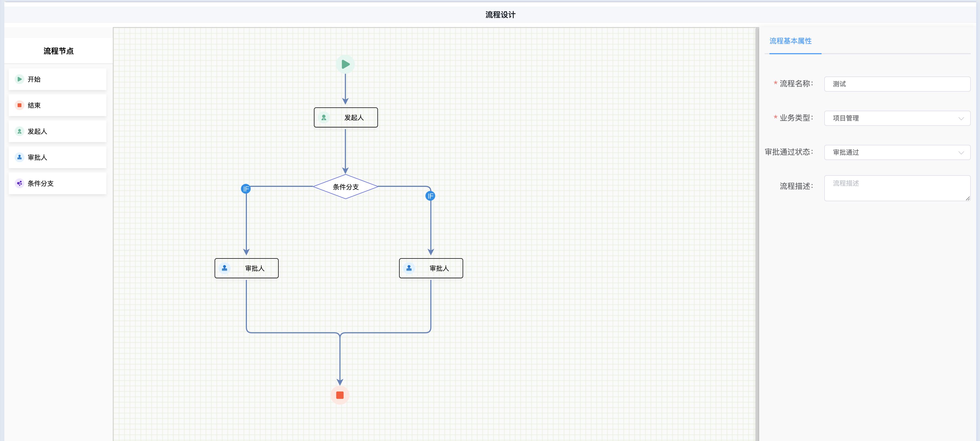Click the 条件分支 item in the node palette
The image size is (980, 441).
tap(58, 183)
